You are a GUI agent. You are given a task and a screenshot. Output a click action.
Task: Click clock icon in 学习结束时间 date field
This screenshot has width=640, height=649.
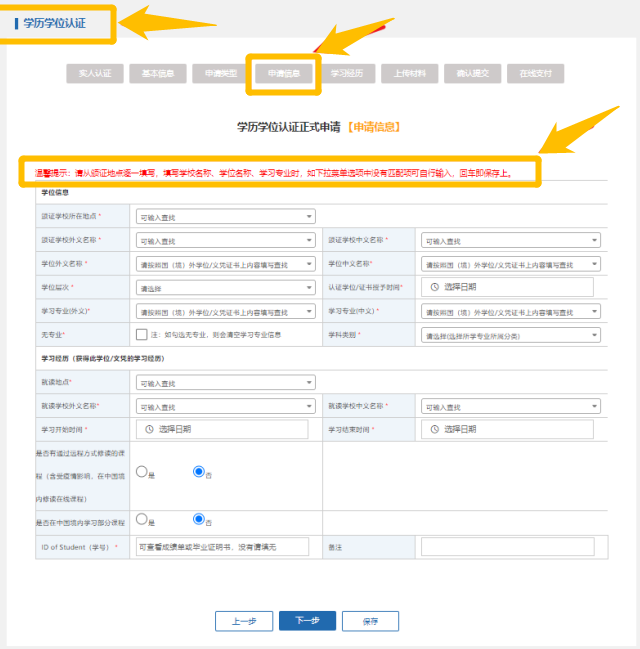click(x=434, y=429)
